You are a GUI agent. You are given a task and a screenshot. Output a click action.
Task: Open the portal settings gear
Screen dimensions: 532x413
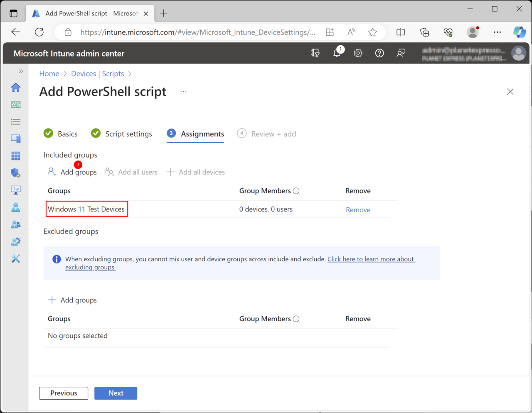pos(358,53)
